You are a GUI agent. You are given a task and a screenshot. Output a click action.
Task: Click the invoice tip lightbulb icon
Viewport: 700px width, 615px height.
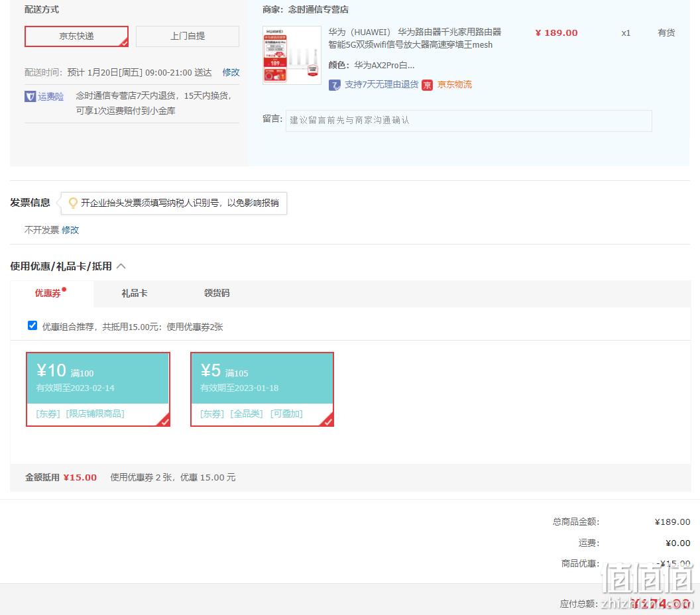[x=73, y=203]
